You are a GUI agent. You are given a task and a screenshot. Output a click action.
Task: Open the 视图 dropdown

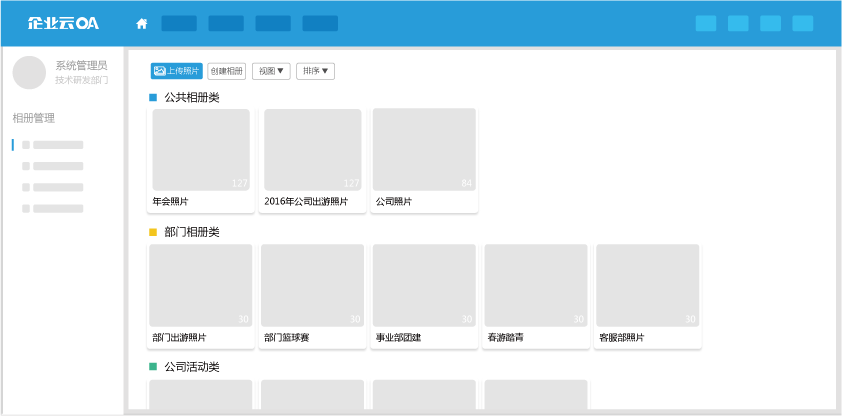(271, 71)
